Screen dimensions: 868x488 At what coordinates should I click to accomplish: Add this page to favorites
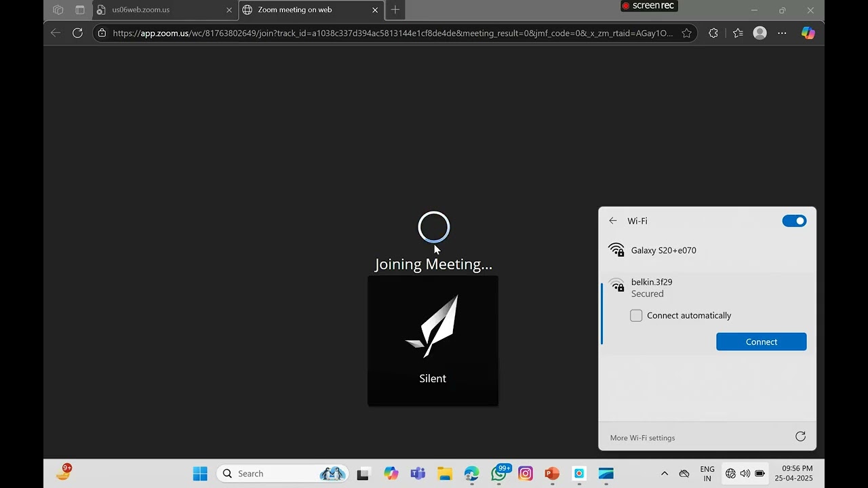coord(686,33)
